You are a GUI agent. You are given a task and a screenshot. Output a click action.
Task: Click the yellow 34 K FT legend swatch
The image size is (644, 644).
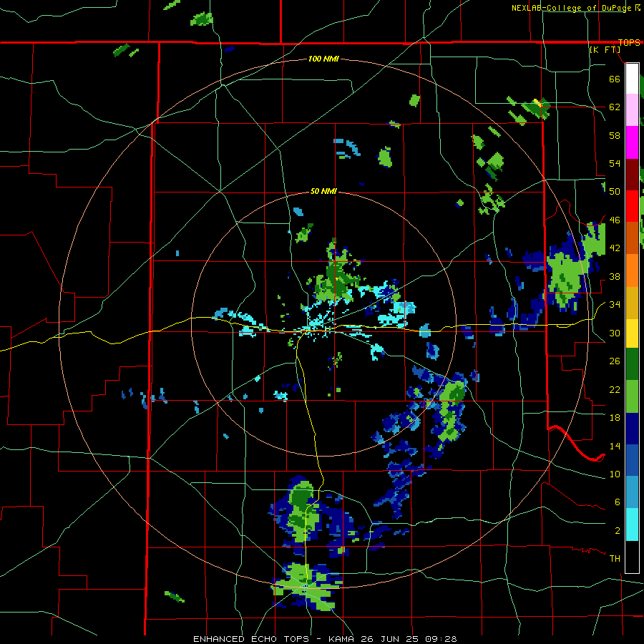pyautogui.click(x=632, y=333)
